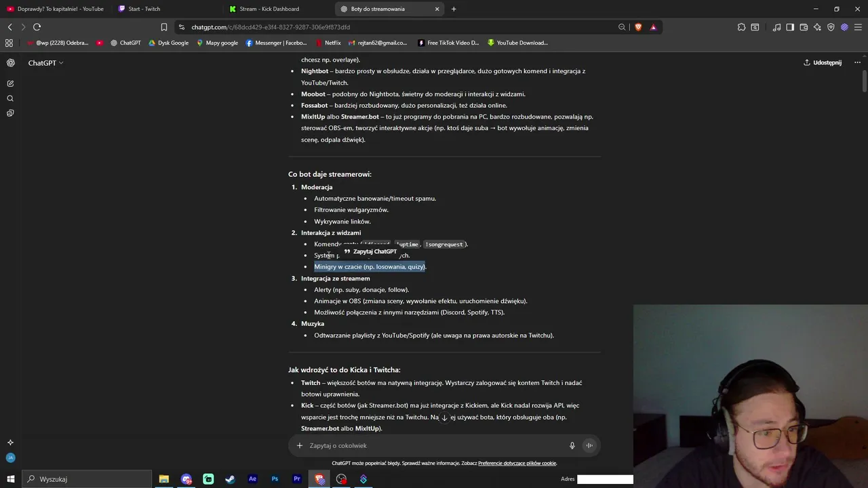Open the Dysk Google bookmark
Image resolution: width=868 pixels, height=488 pixels.
(168, 43)
